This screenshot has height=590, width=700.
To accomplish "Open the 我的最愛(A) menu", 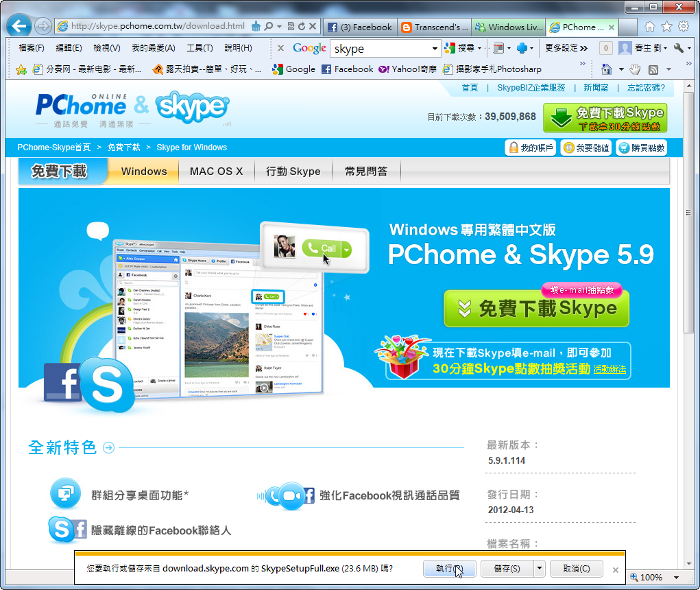I will [x=153, y=48].
